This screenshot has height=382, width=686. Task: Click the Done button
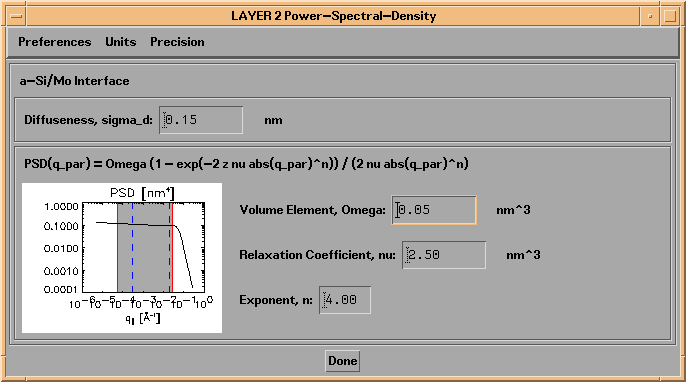point(343,361)
